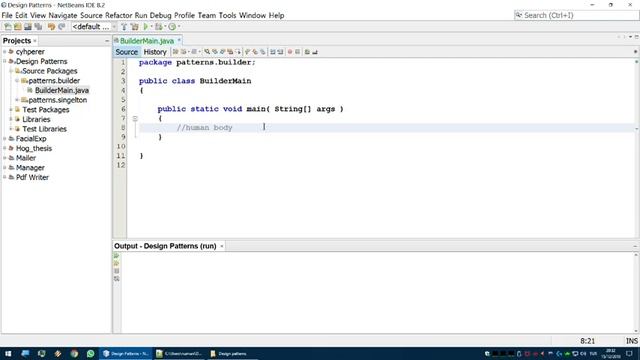The height and width of the screenshot is (360, 640).
Task: Select BuilderMain.java in the project tree
Action: coord(62,90)
